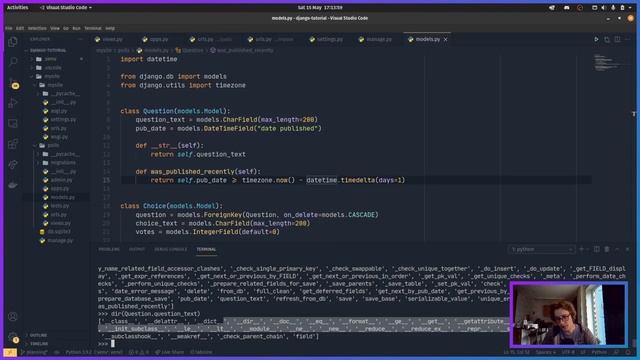Open the Selection menu

[37, 28]
